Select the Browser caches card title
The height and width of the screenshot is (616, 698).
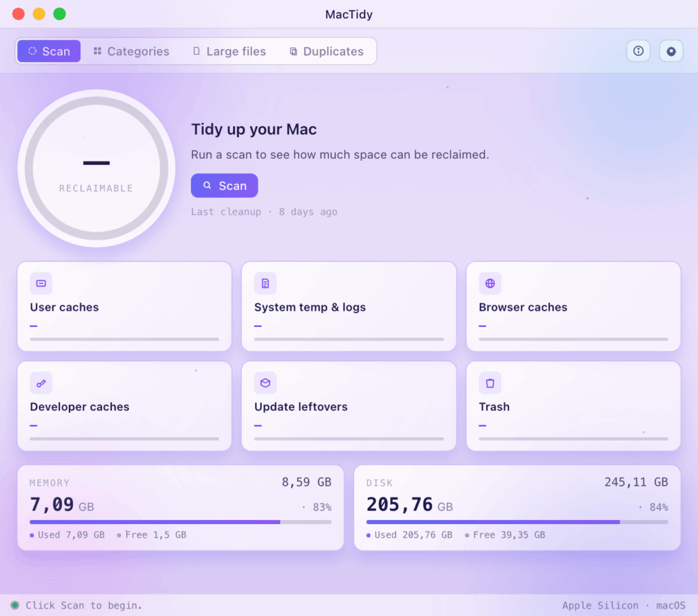pyautogui.click(x=523, y=307)
